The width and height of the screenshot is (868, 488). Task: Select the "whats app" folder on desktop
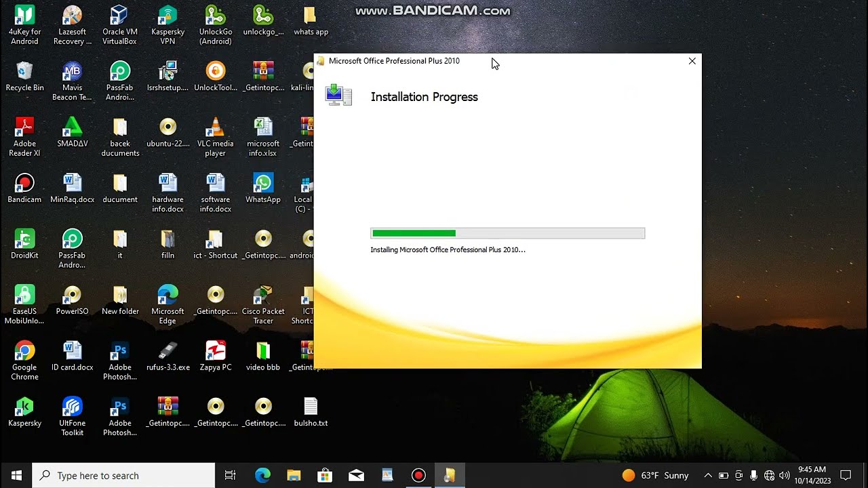[x=311, y=20]
